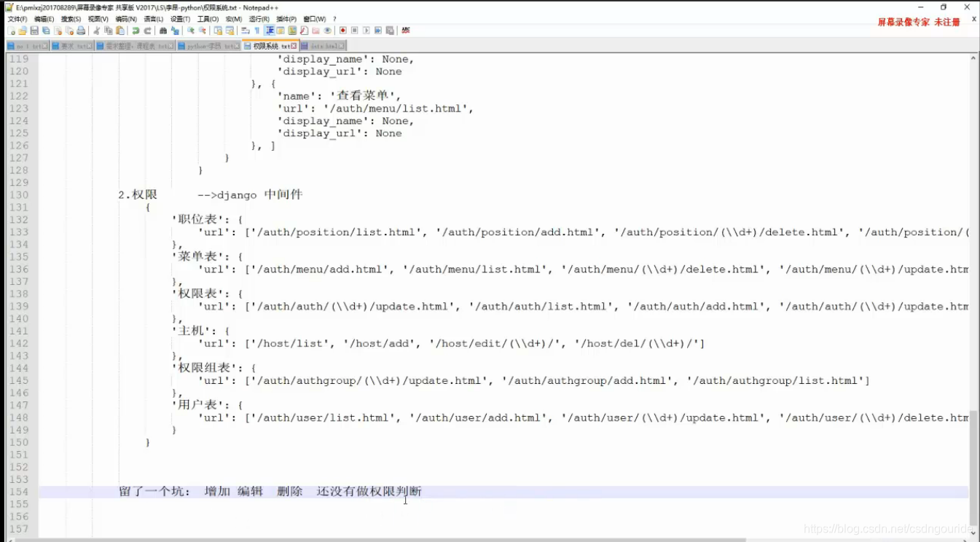Toggle synchronized vertical scrolling icon

click(x=218, y=31)
